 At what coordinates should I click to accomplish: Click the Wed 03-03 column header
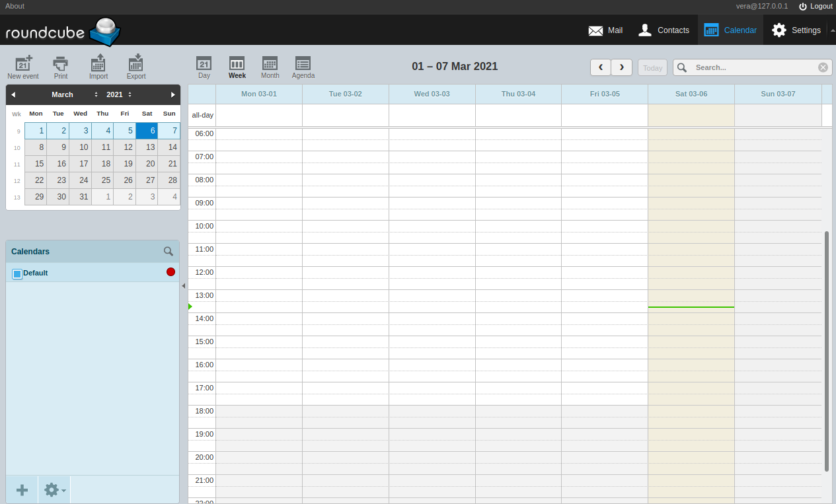432,94
